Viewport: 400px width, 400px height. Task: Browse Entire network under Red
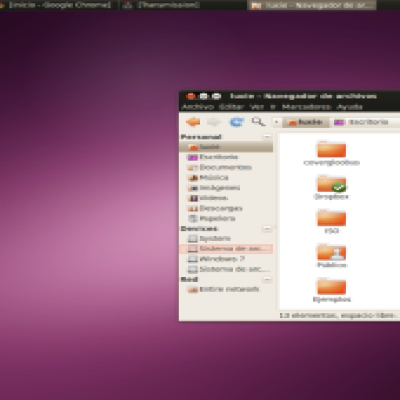[x=226, y=289]
